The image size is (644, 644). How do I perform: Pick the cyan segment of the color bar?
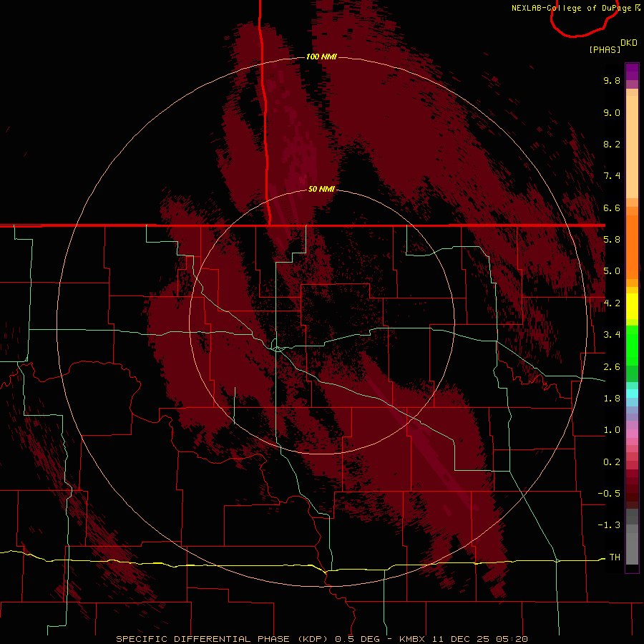(632, 394)
